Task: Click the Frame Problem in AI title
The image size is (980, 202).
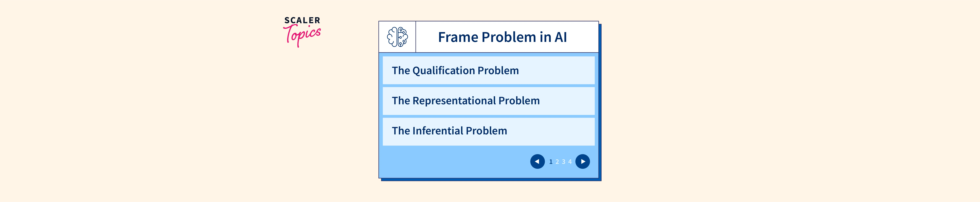Action: pyautogui.click(x=502, y=37)
